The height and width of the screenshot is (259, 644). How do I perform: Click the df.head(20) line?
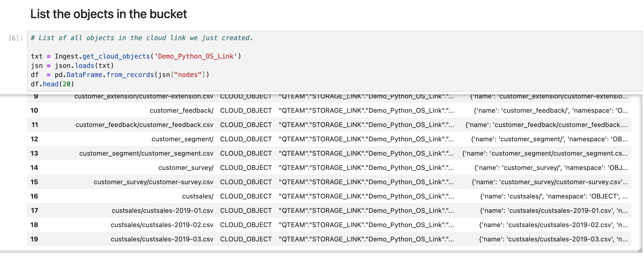point(52,84)
